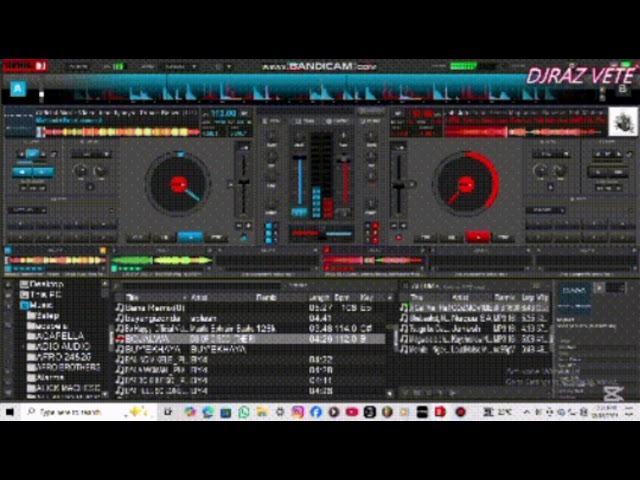Viewport: 640px width, 480px height.
Task: Click the Deck B album cover art
Action: coord(622,122)
